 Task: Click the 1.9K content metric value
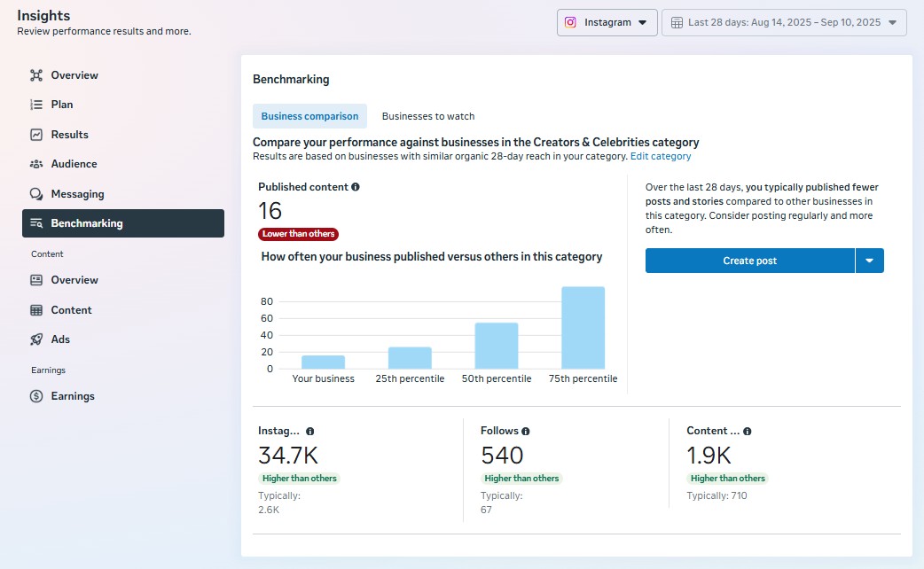[709, 456]
